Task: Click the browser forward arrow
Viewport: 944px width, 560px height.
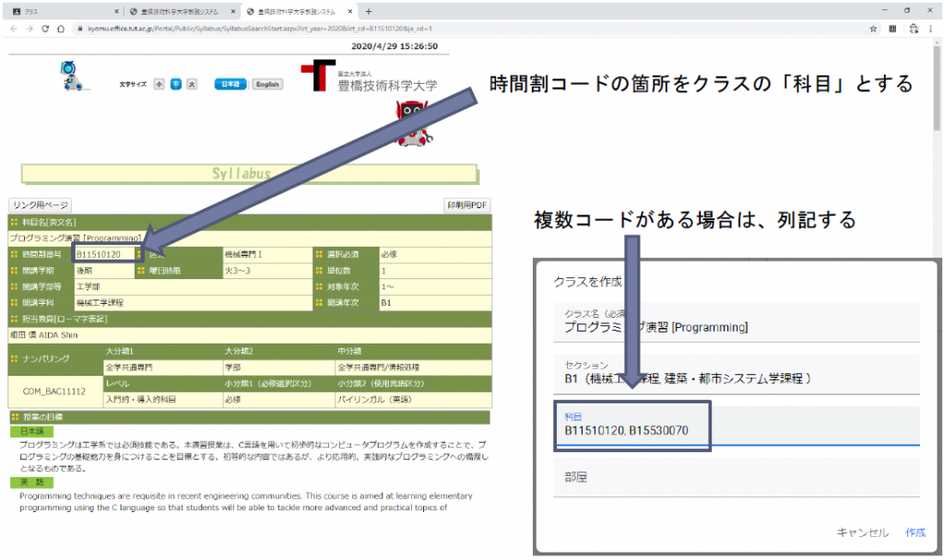Action: pyautogui.click(x=29, y=29)
